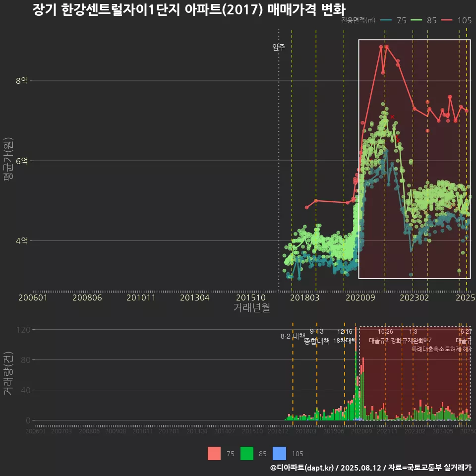Click the 8억 price axis label
The height and width of the screenshot is (476, 476).
point(22,81)
